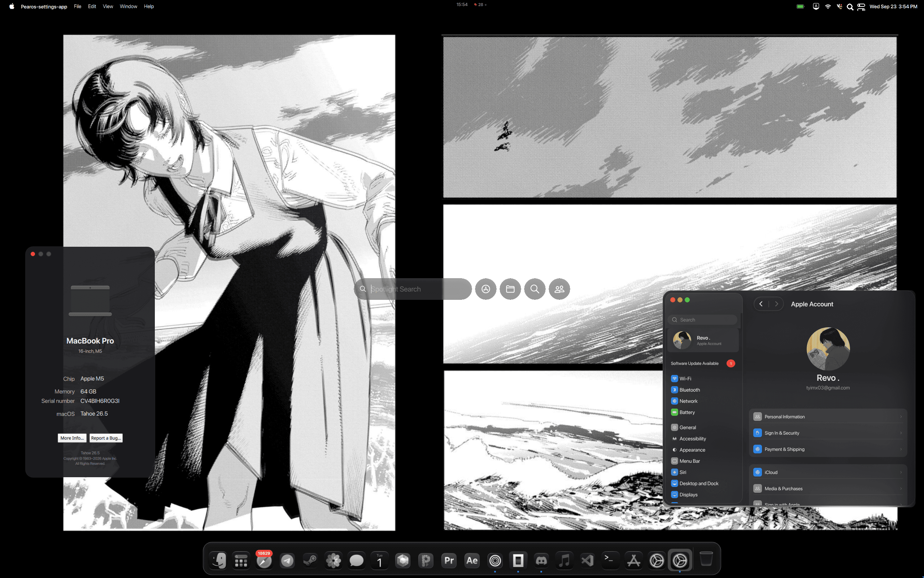The width and height of the screenshot is (924, 578).
Task: Open Calendar from the dock
Action: (x=380, y=560)
